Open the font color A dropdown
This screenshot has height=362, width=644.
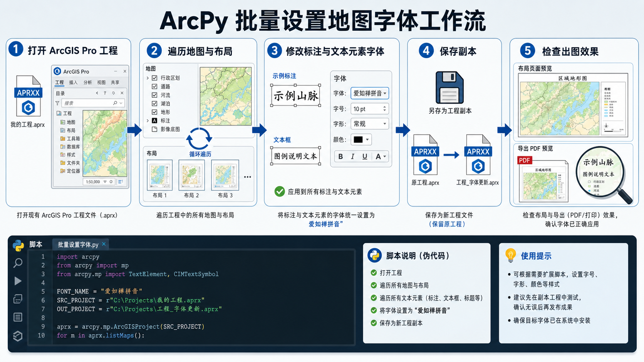(x=380, y=157)
